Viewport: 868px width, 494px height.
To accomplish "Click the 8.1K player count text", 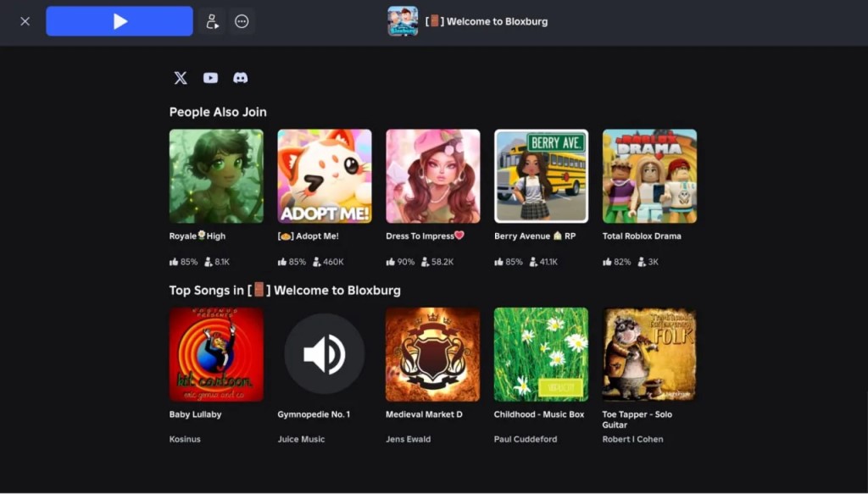I will click(222, 262).
